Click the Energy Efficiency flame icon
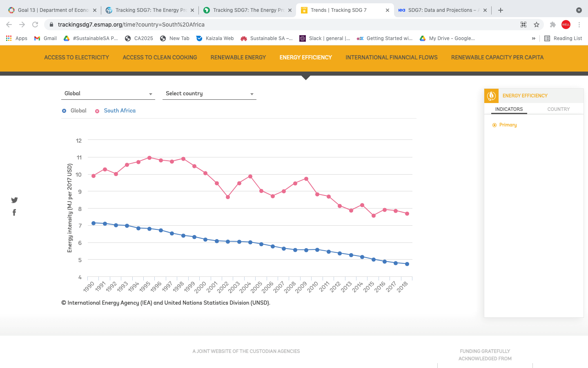The height and width of the screenshot is (368, 588). pos(491,96)
